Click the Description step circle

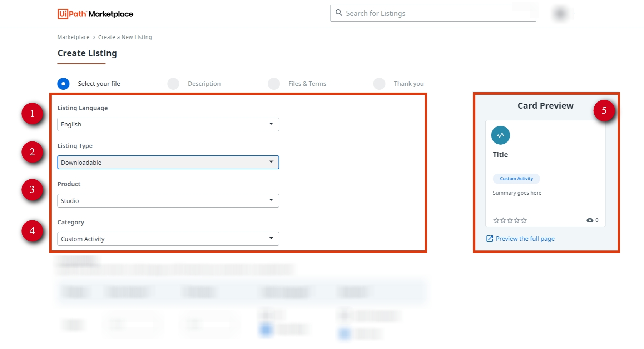pos(173,84)
